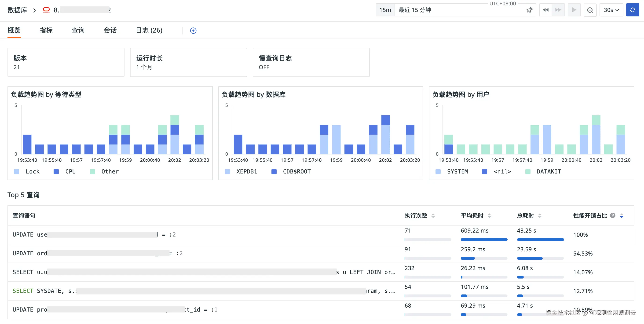Toggle Lock series in wait type legend
This screenshot has height=324, width=644.
point(32,172)
